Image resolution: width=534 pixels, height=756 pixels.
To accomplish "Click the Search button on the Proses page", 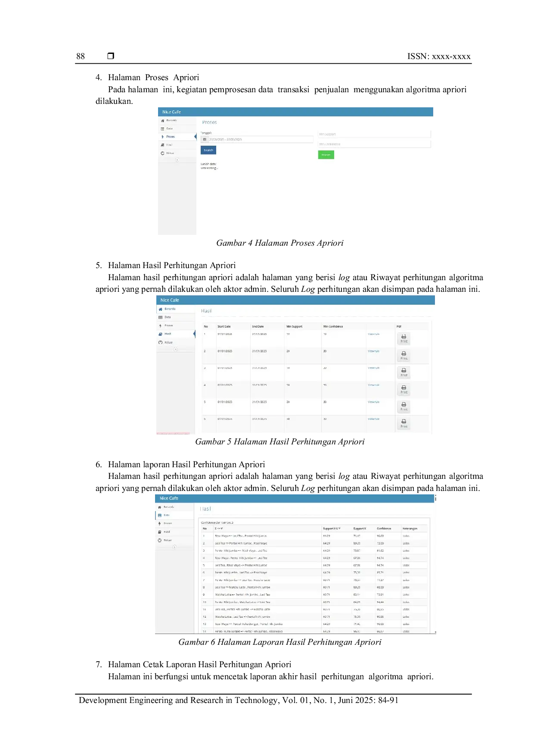I will click(x=208, y=150).
